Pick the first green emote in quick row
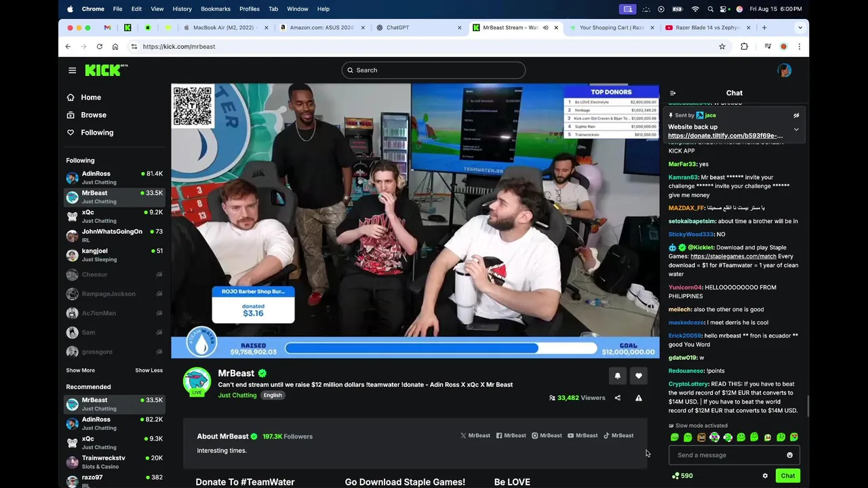 675,437
